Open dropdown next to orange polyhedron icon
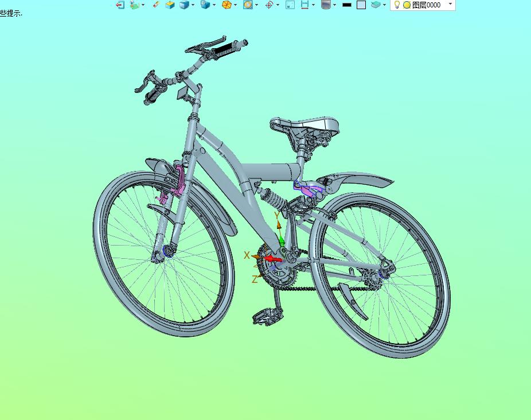The image size is (531, 420). click(235, 5)
